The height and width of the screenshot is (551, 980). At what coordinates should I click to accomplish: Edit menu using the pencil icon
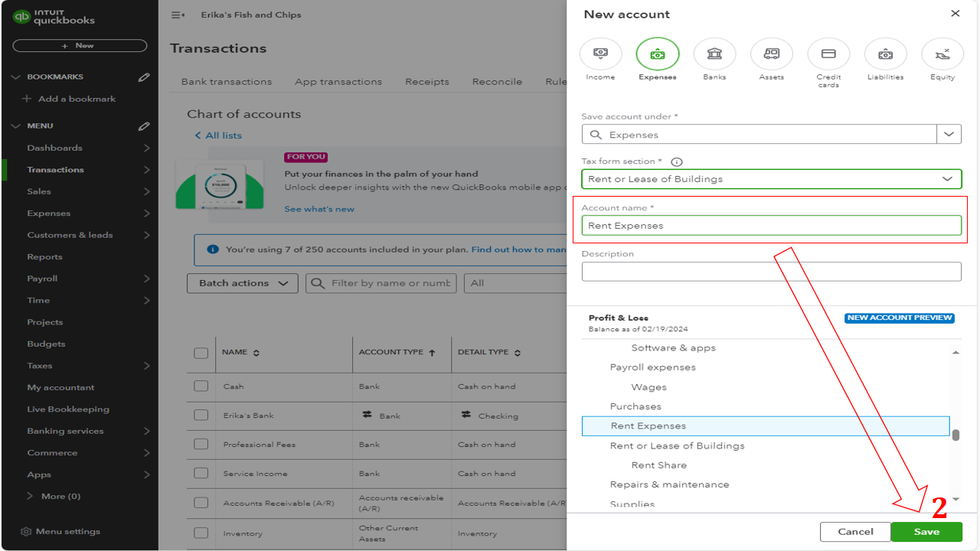click(144, 126)
